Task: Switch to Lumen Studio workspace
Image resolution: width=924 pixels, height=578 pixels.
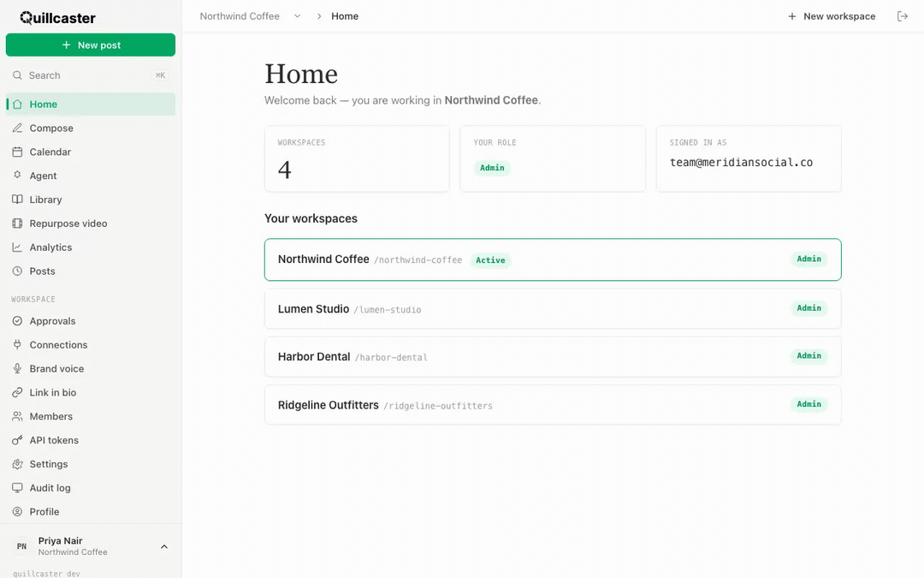Action: (x=553, y=308)
